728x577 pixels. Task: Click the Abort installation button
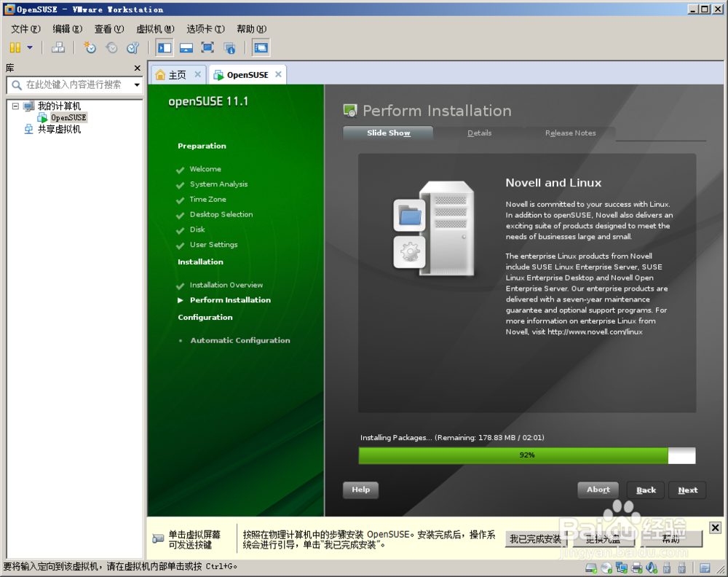tap(598, 490)
